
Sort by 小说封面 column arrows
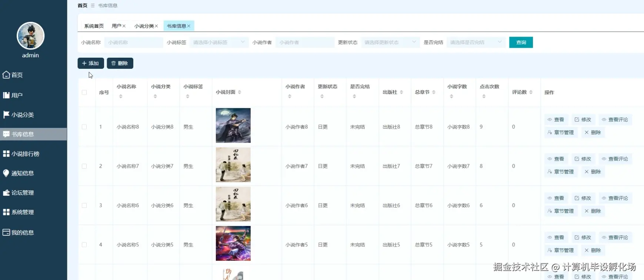click(240, 92)
